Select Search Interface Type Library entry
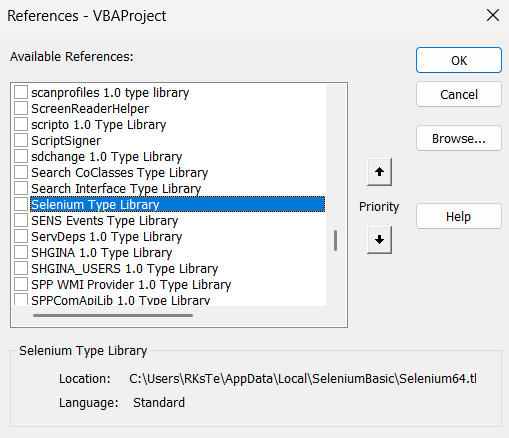This screenshot has width=509, height=438. 116,189
